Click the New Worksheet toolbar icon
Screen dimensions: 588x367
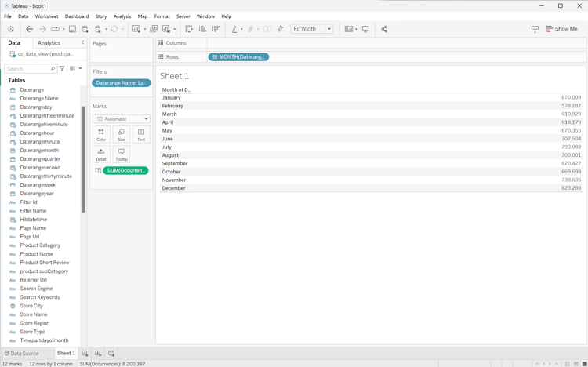[136, 29]
